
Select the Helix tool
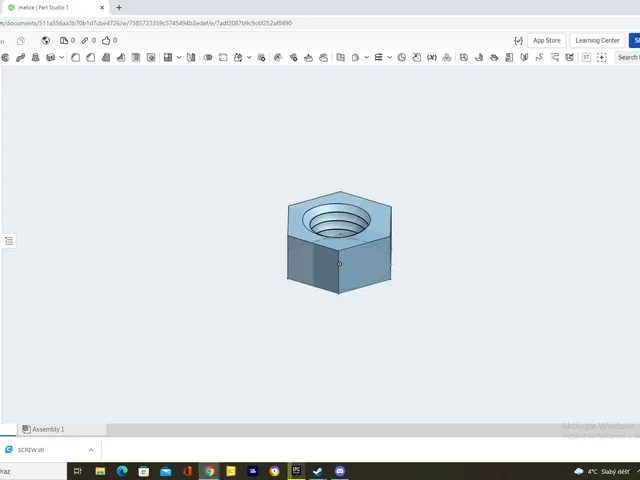tap(378, 58)
